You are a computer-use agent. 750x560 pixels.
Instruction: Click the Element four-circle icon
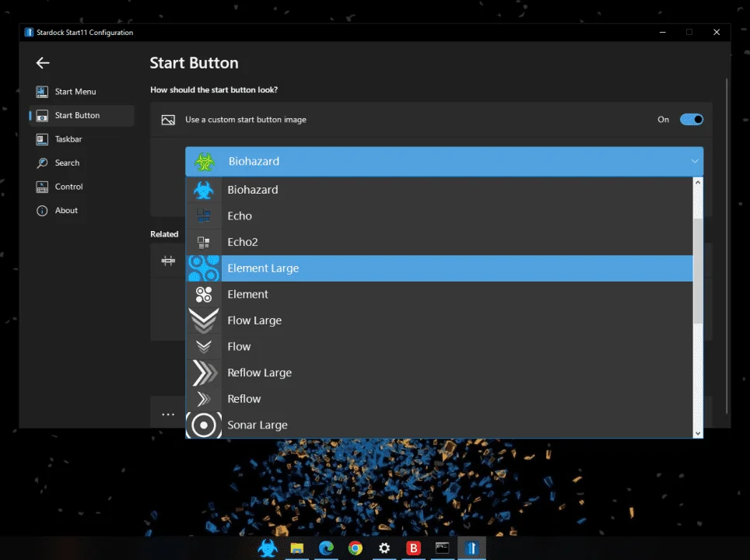click(204, 294)
